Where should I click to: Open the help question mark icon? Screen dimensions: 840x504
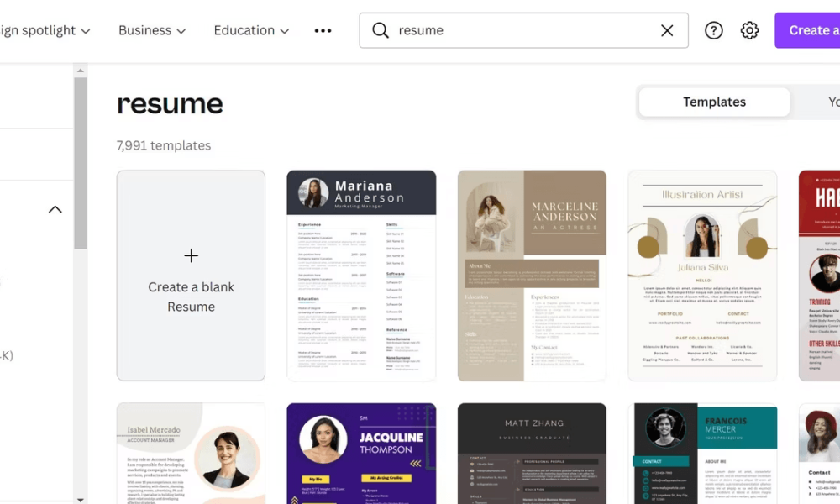pyautogui.click(x=713, y=30)
